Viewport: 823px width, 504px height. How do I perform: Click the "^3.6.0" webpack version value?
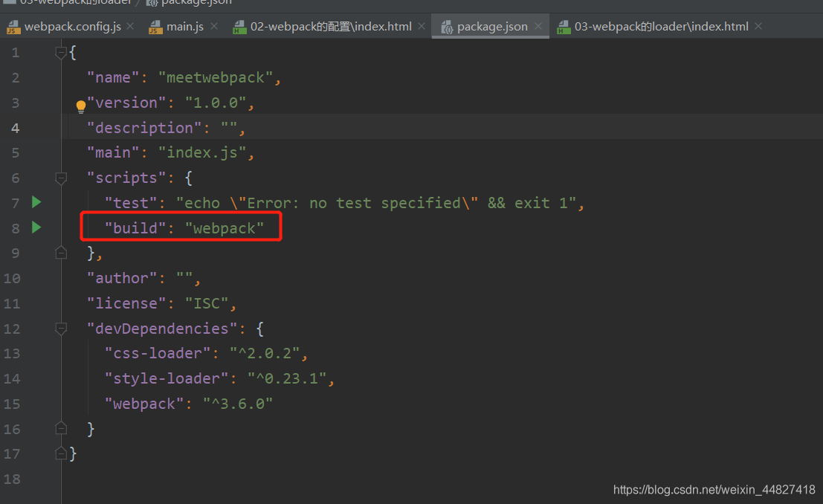coord(238,404)
